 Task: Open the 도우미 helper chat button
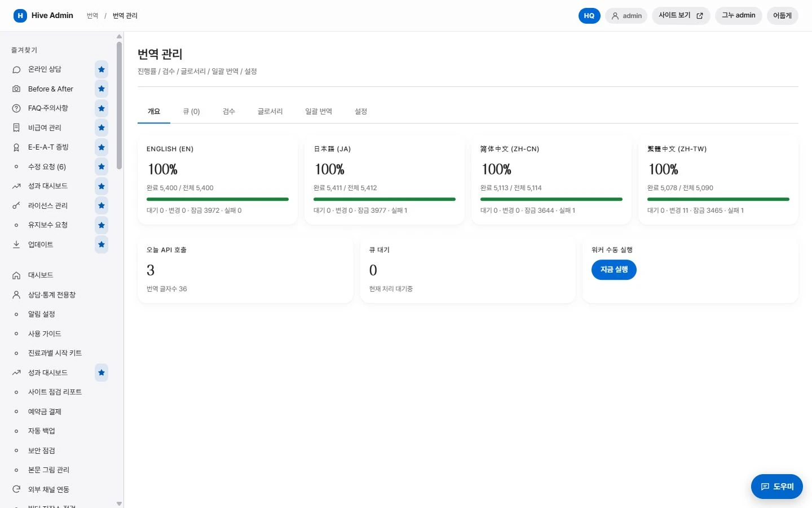pos(777,487)
